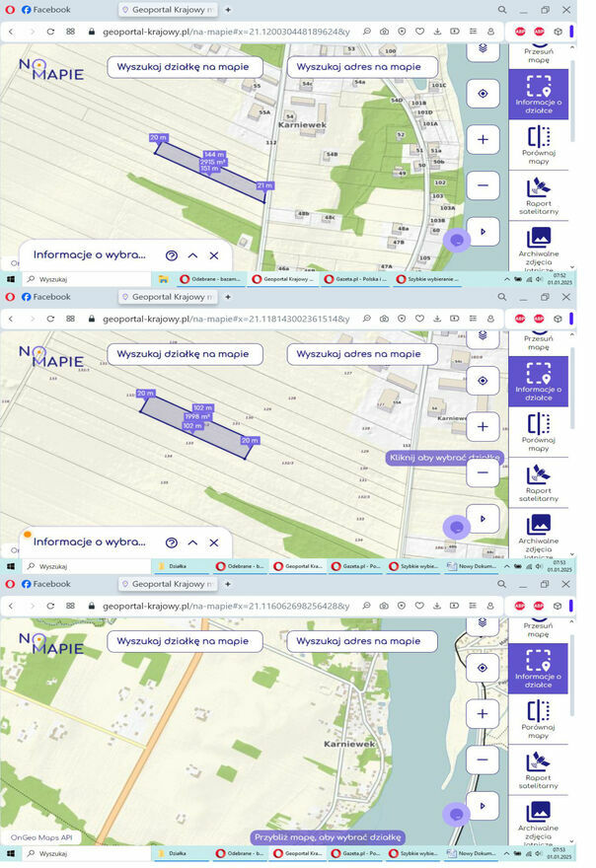
Task: Click 'Wyszukaj działkę na mapie' in bottom map
Action: [186, 641]
